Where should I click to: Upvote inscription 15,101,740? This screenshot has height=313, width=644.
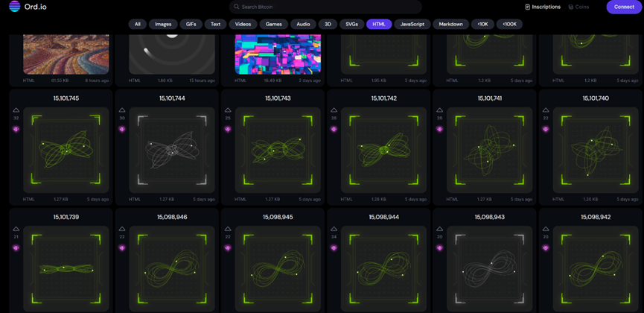click(x=546, y=110)
